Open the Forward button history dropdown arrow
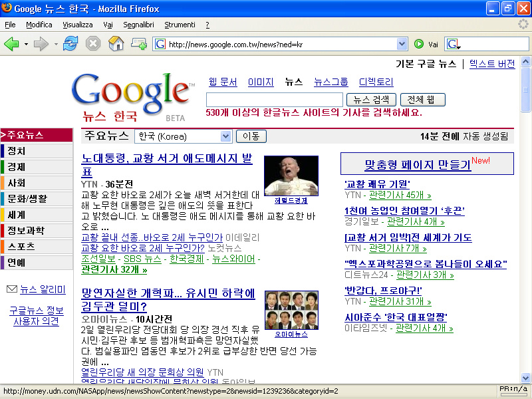The height and width of the screenshot is (399, 532). pos(56,44)
